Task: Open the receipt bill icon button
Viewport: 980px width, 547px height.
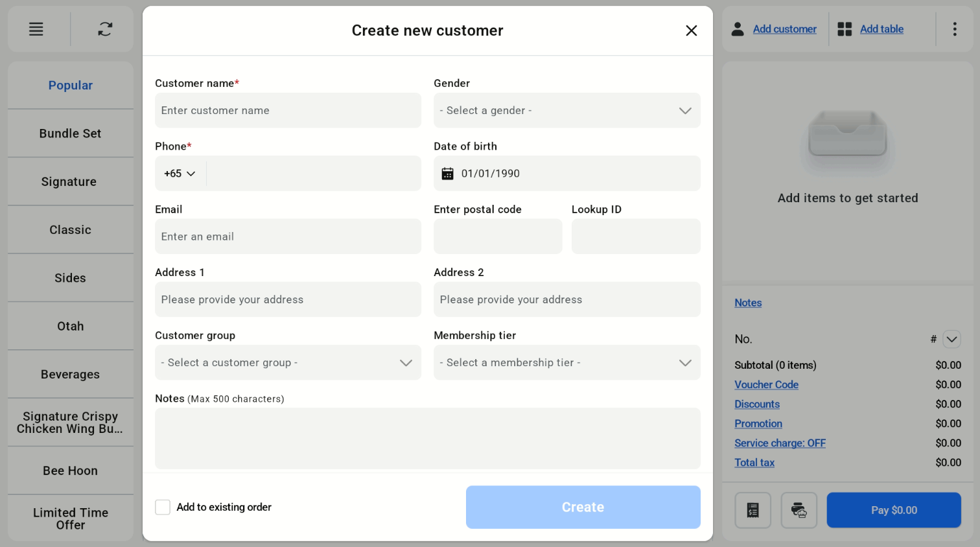Action: 752,510
